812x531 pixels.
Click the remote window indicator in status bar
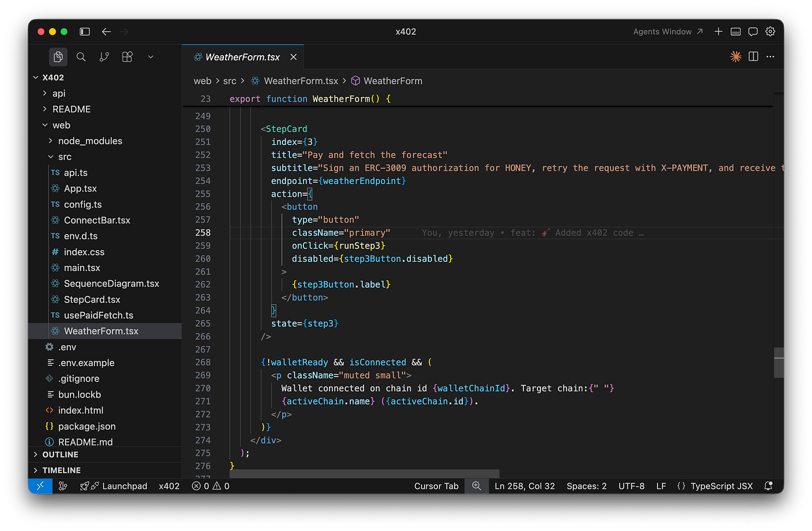click(x=40, y=486)
